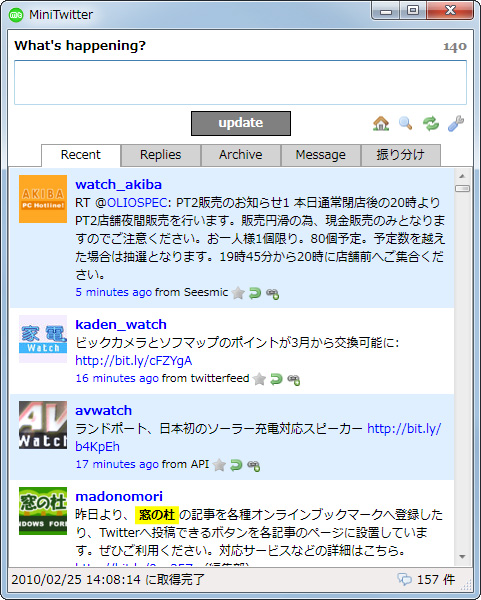Click the 16 minutes ago timestamp

coord(117,378)
